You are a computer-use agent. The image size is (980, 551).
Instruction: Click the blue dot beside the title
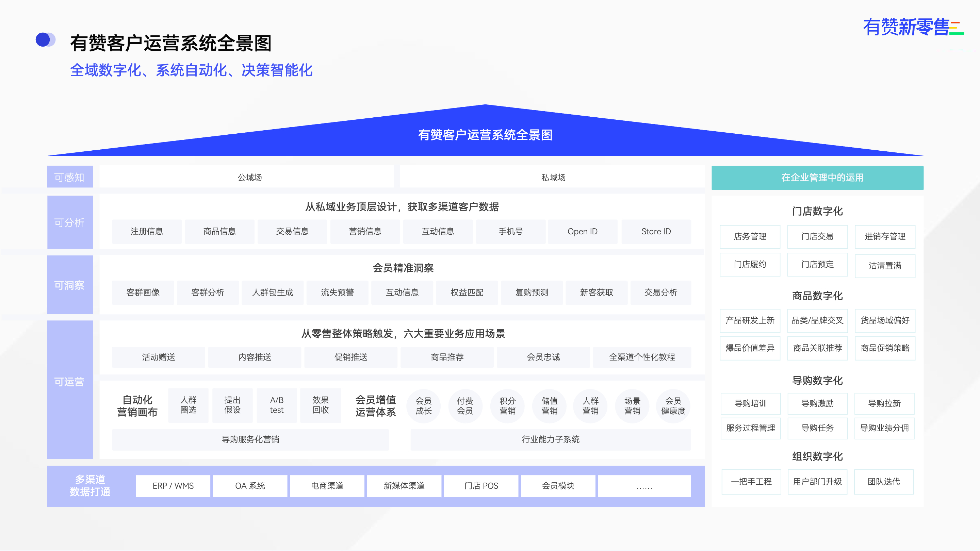(43, 40)
